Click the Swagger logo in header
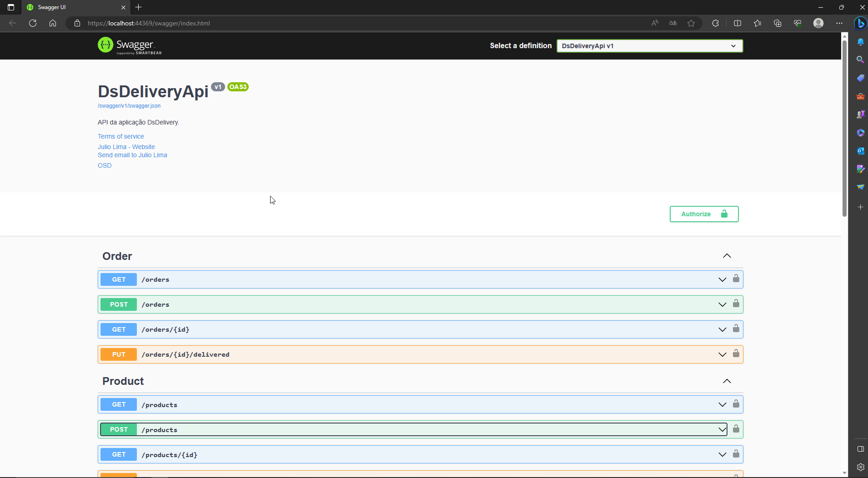Screen dimensions: 868x478 pyautogui.click(x=130, y=45)
